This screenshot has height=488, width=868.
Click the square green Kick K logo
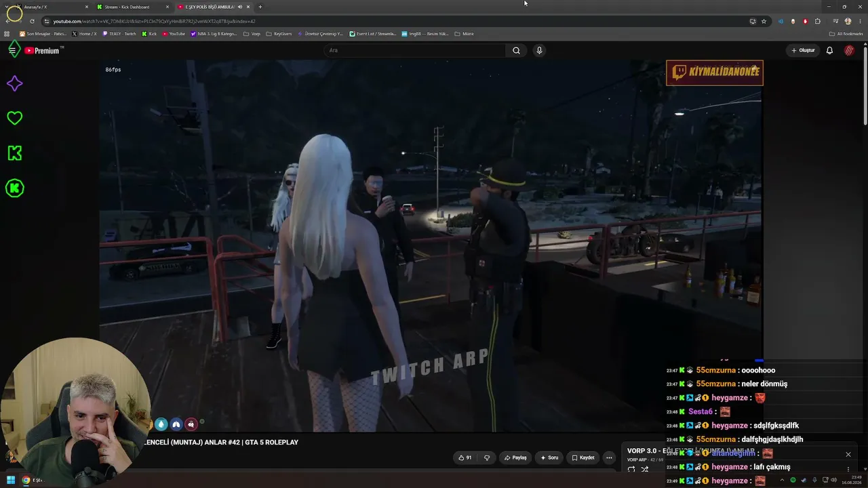[14, 153]
